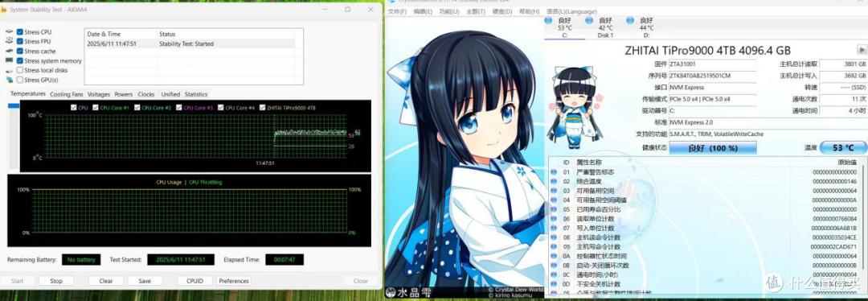Toggle the CPU Core #2 graph checkbox
Viewport: 868px width, 301px height.
tap(137, 108)
